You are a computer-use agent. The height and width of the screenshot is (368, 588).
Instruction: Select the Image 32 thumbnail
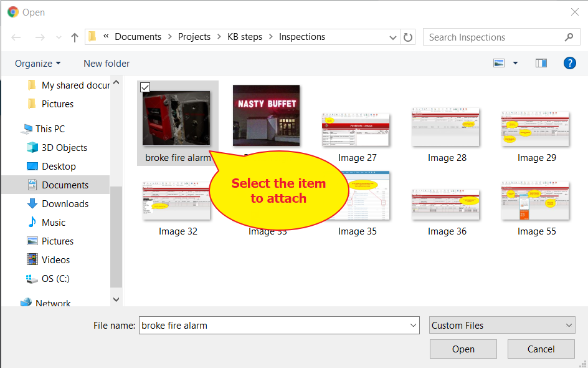(x=176, y=200)
